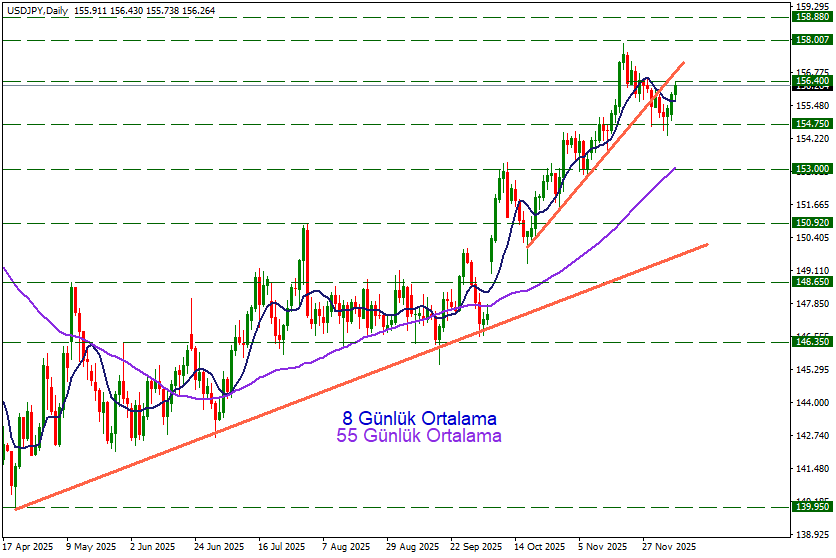The height and width of the screenshot is (558, 836).
Task: Select the 7 Aug 2025 date label
Action: click(346, 548)
